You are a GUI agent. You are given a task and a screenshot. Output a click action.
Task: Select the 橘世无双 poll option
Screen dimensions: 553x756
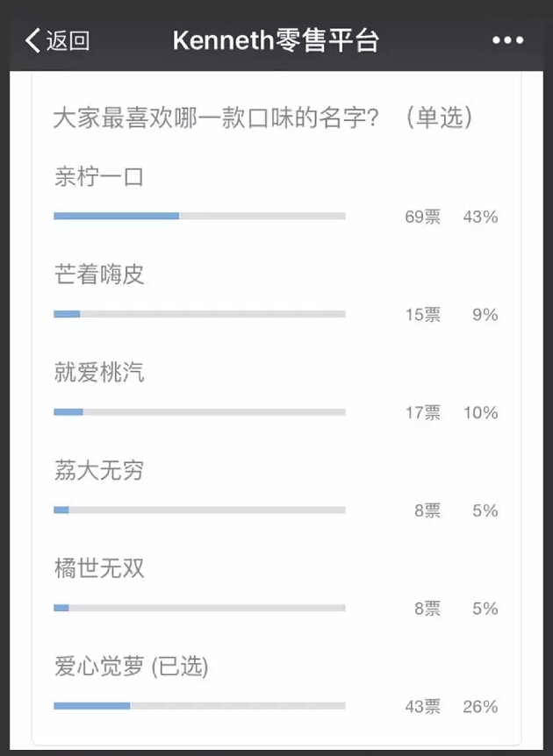[98, 569]
